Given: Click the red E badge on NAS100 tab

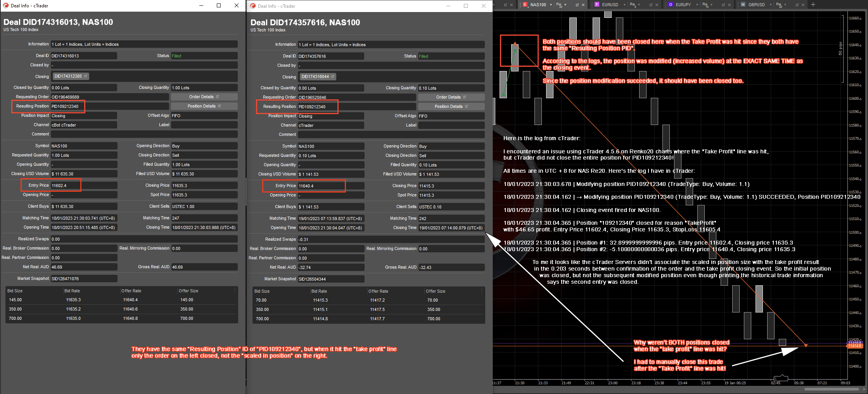Looking at the screenshot, I should 525,5.
